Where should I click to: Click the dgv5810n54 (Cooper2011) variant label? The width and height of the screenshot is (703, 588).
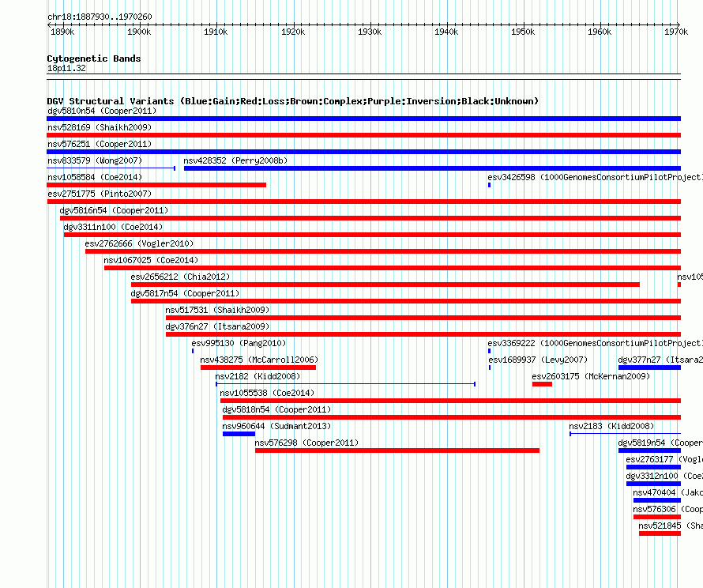click(x=102, y=111)
